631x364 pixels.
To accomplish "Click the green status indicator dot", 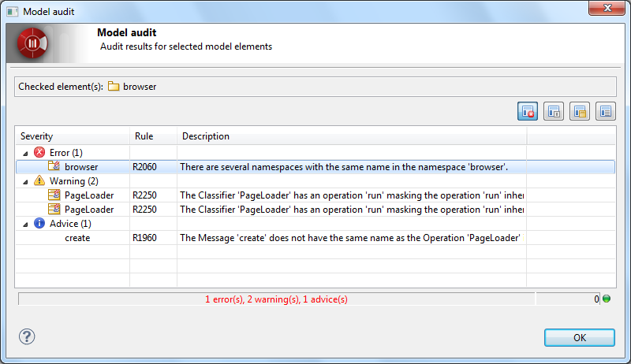I will [607, 299].
